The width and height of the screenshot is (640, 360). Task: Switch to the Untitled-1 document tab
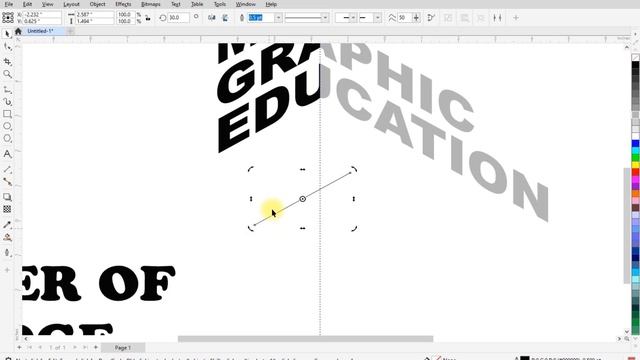click(x=40, y=31)
